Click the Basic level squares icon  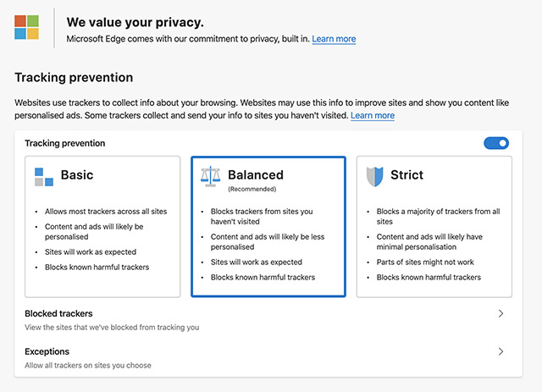pyautogui.click(x=43, y=176)
